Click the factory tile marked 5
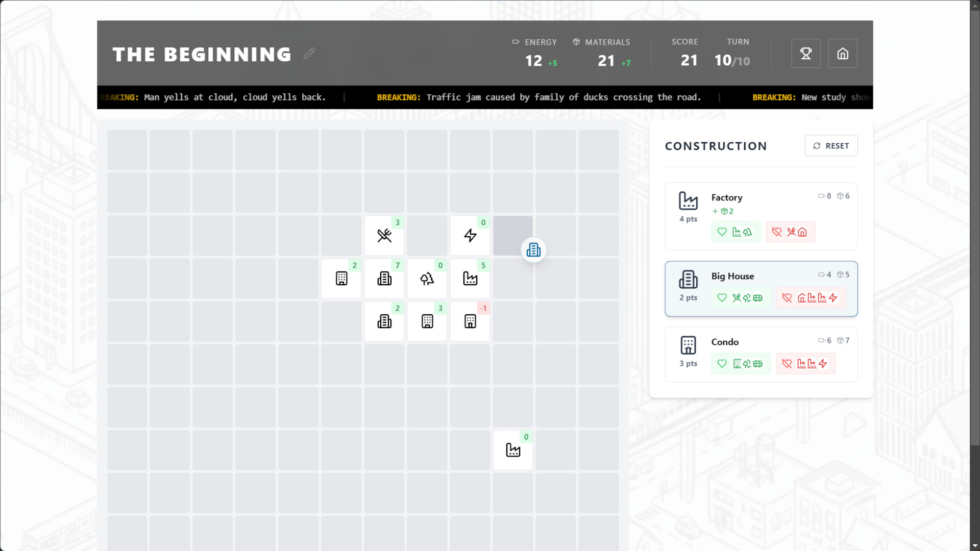The image size is (980, 551). click(x=470, y=279)
